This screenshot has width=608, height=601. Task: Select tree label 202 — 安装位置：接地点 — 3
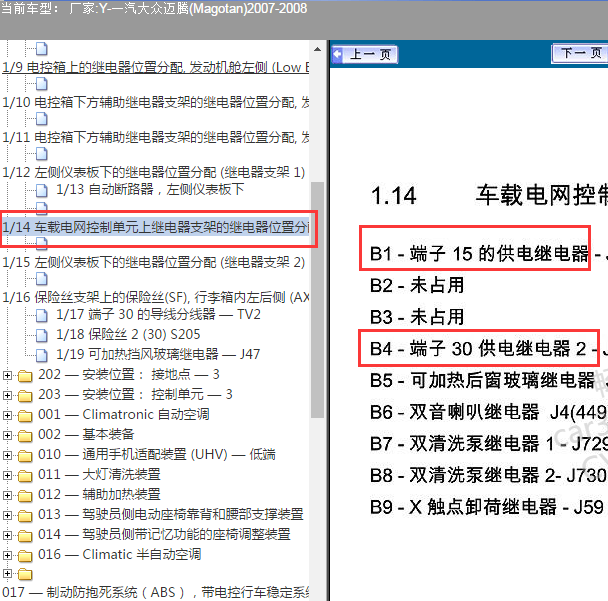129,375
